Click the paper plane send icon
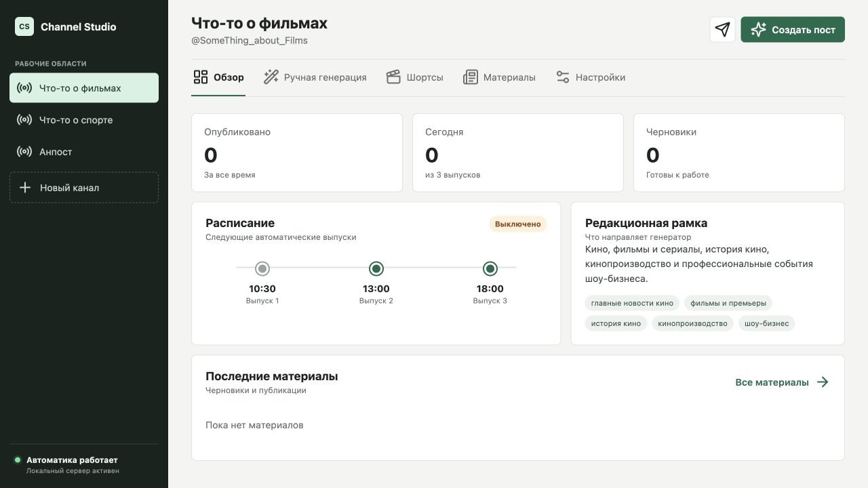This screenshot has height=488, width=868. (722, 29)
